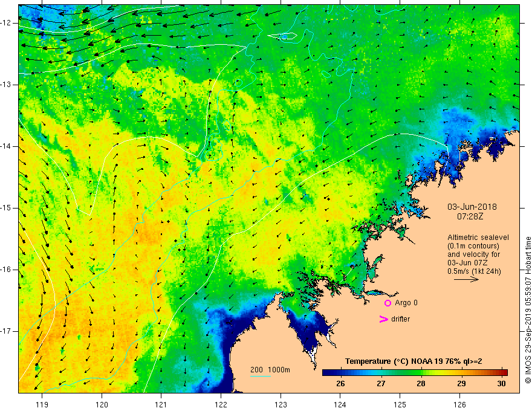Click the 'drifter' legend label
Image resolution: width=532 pixels, height=411 pixels.
click(x=400, y=319)
